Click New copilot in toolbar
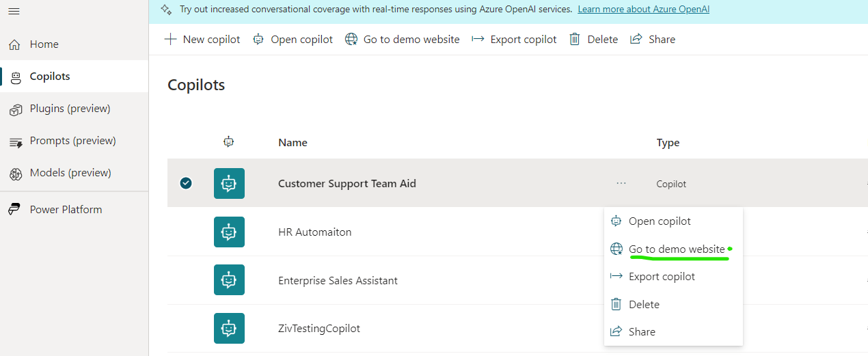This screenshot has height=356, width=868. pyautogui.click(x=202, y=40)
